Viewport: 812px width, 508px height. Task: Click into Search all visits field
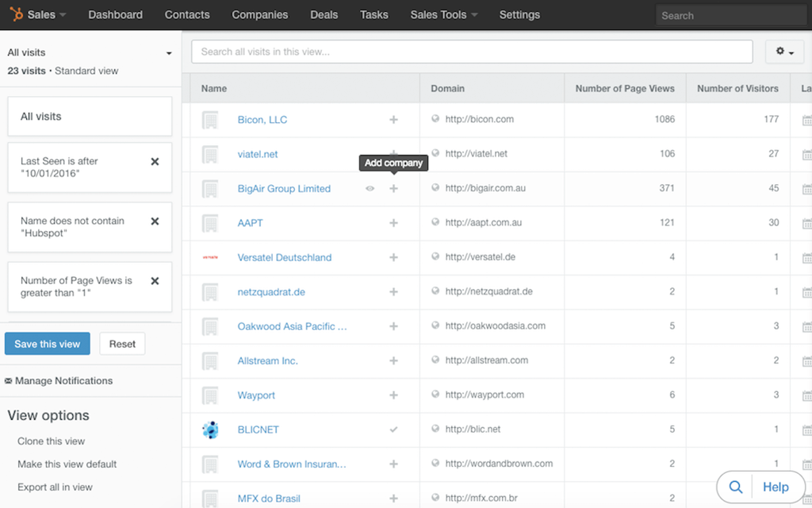tap(472, 52)
